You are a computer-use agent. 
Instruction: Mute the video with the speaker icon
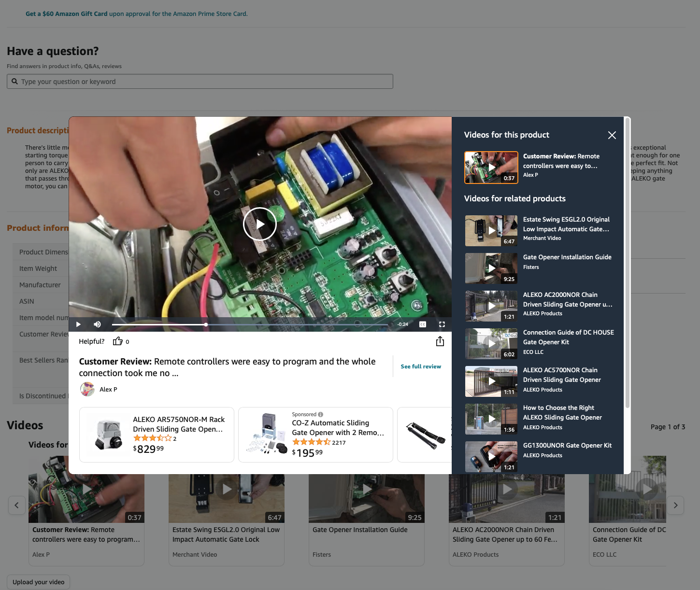[x=97, y=324]
